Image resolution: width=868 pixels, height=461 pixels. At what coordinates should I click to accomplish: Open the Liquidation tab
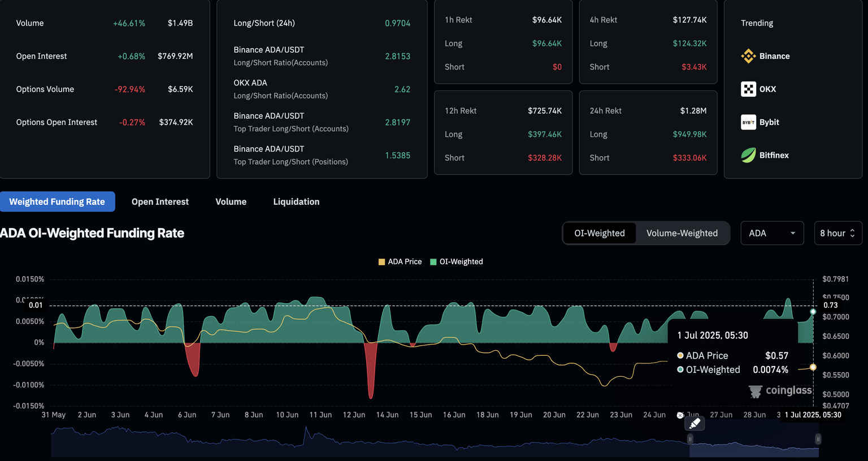click(296, 202)
